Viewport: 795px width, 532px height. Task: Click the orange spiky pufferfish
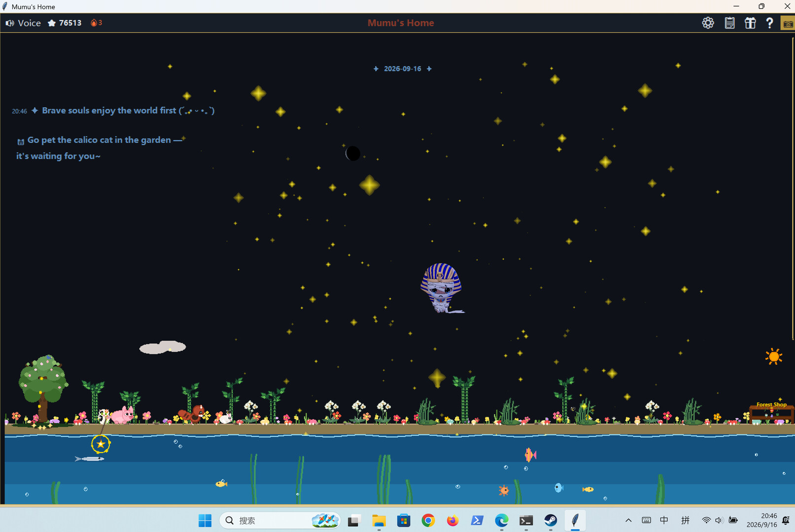[x=504, y=490]
